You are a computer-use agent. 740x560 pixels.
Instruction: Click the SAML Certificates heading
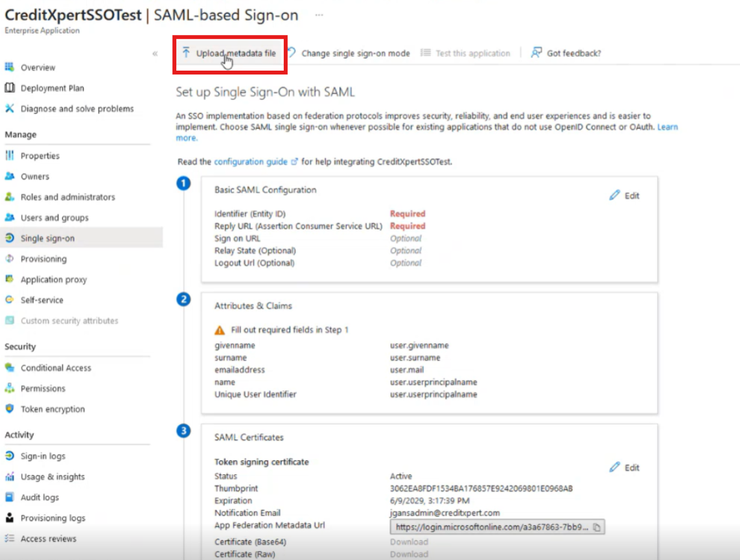249,437
